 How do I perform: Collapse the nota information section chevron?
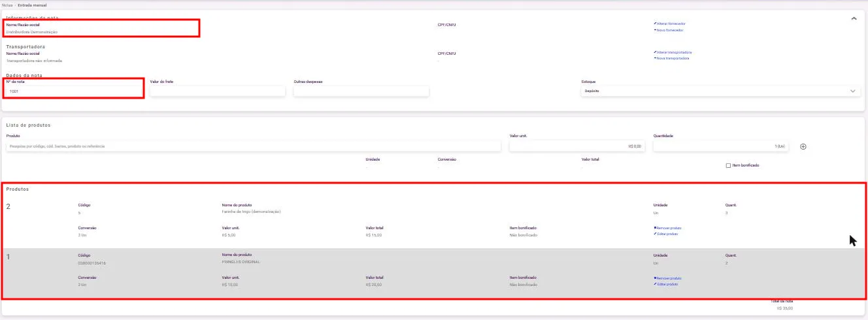854,19
